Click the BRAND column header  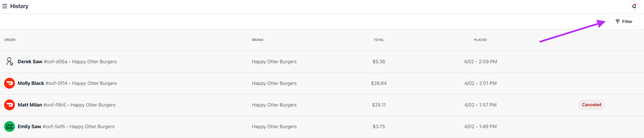(x=257, y=40)
